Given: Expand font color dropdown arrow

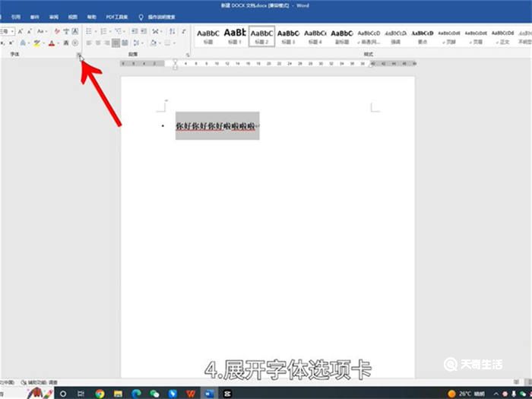Looking at the screenshot, I should coord(58,43).
